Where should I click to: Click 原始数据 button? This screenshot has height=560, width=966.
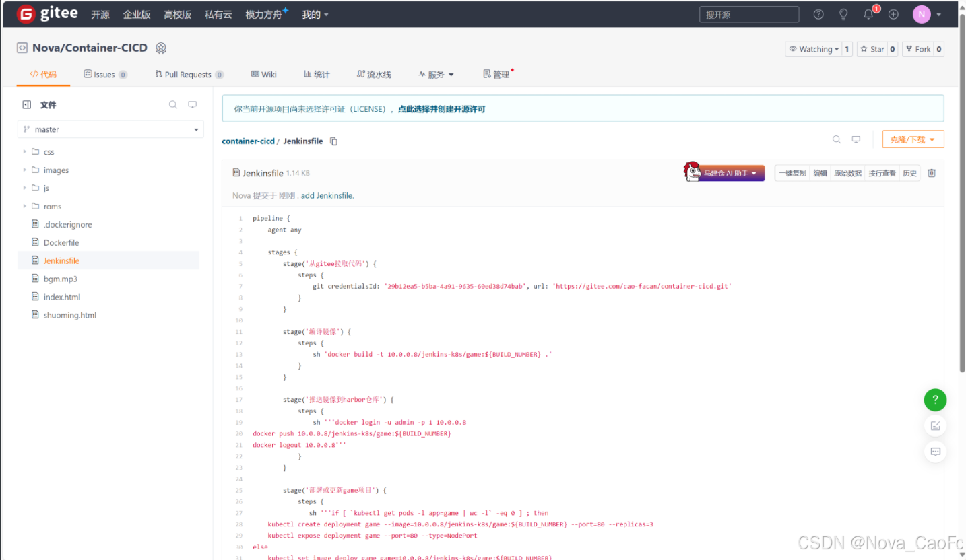pos(847,173)
